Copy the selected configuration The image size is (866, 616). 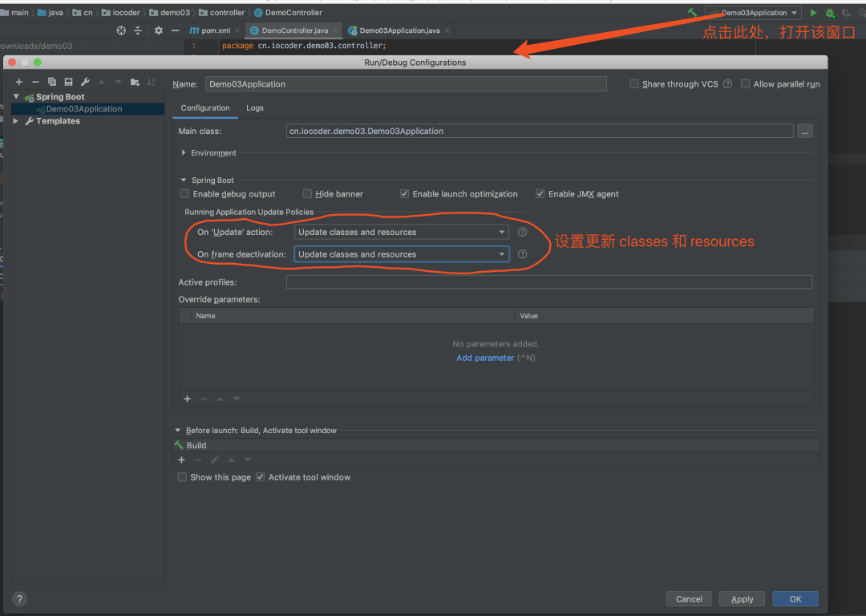pyautogui.click(x=52, y=82)
